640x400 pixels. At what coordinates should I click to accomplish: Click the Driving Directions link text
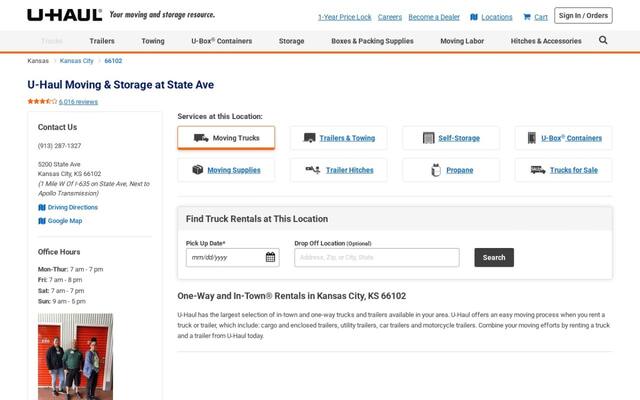pos(73,207)
